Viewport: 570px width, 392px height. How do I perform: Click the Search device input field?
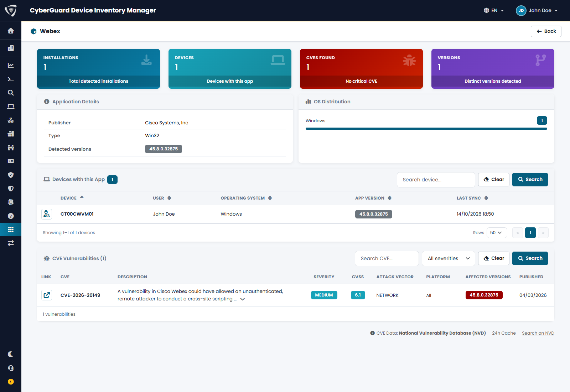436,180
